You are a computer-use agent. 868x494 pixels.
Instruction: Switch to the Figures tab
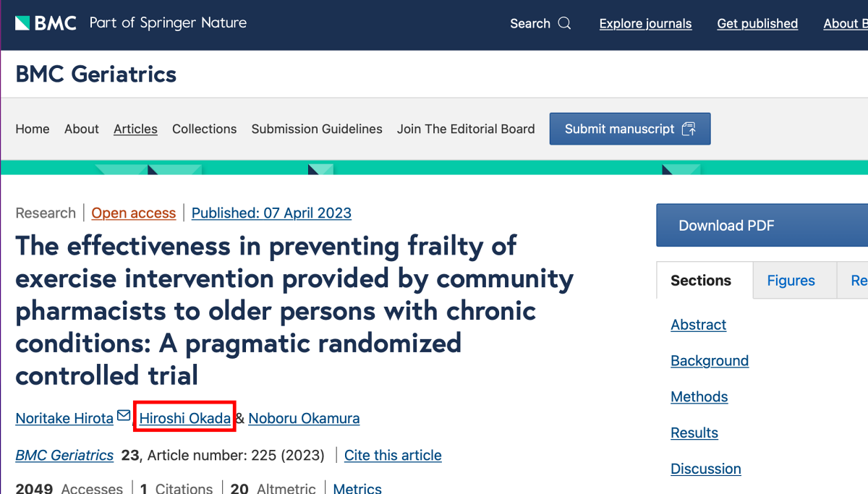point(791,281)
